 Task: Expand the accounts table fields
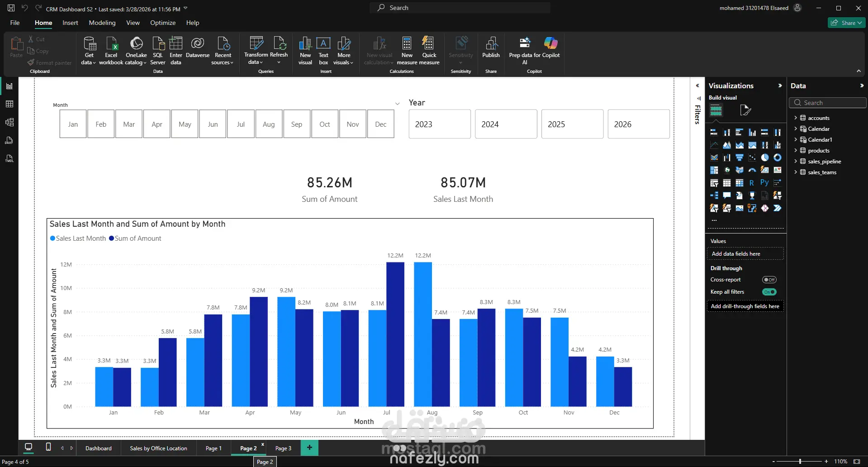(x=796, y=118)
